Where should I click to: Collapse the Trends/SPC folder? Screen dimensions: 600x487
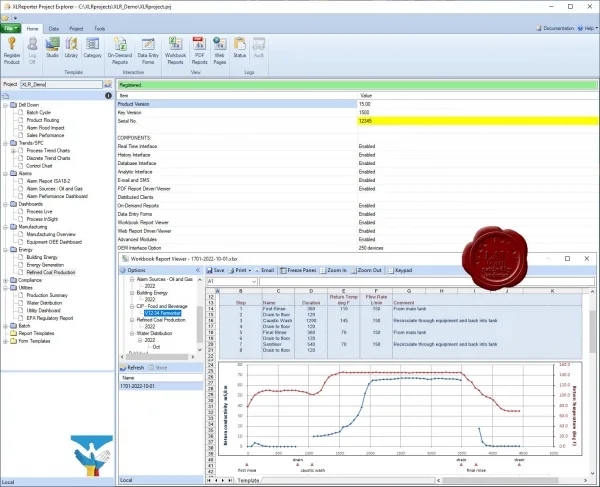(x=6, y=143)
